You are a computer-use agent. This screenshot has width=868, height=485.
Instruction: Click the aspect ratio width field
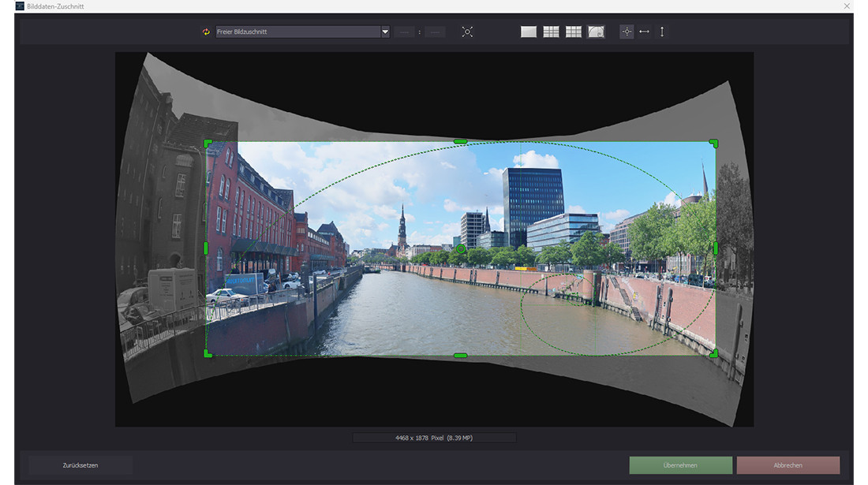[x=405, y=32]
